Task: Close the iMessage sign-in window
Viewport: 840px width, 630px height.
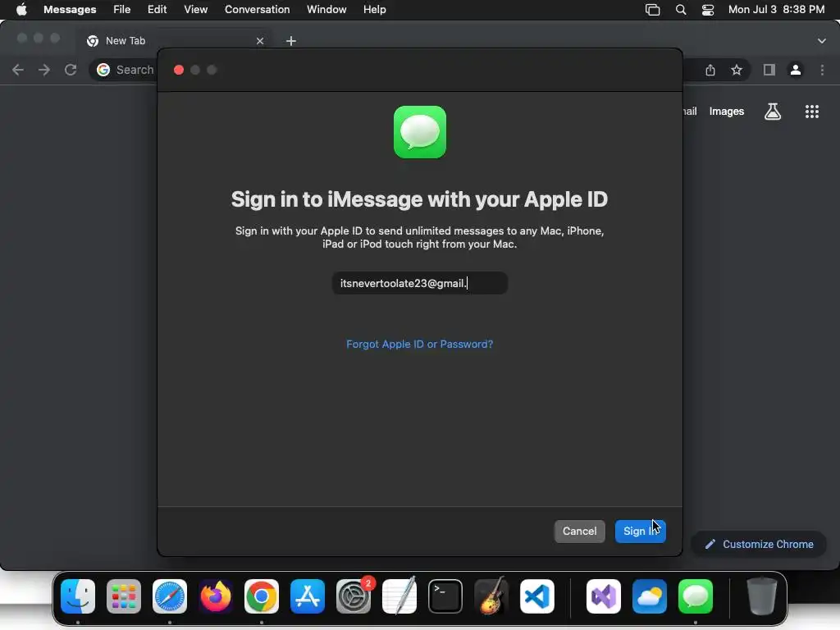Action: pyautogui.click(x=179, y=70)
